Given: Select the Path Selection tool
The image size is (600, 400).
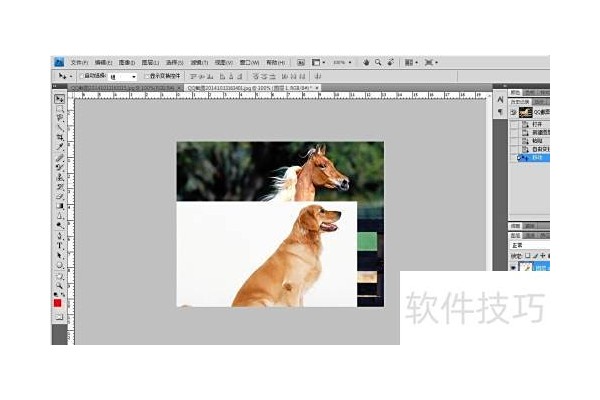Looking at the screenshot, I should coord(59,255).
